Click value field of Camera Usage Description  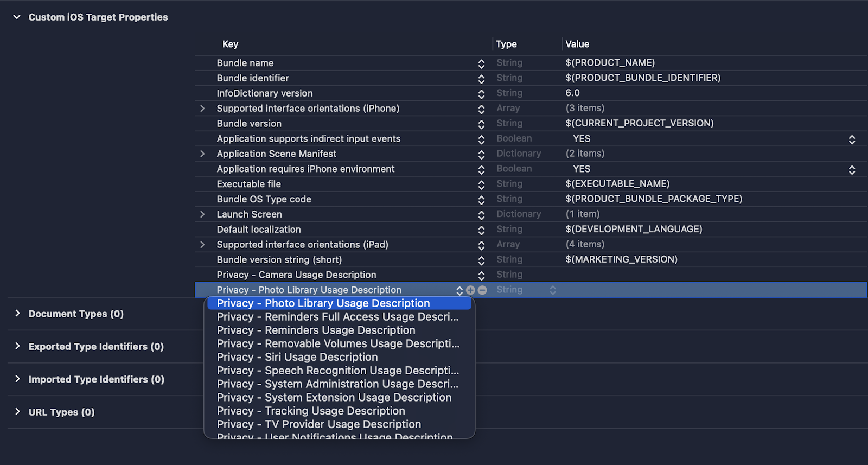(705, 275)
